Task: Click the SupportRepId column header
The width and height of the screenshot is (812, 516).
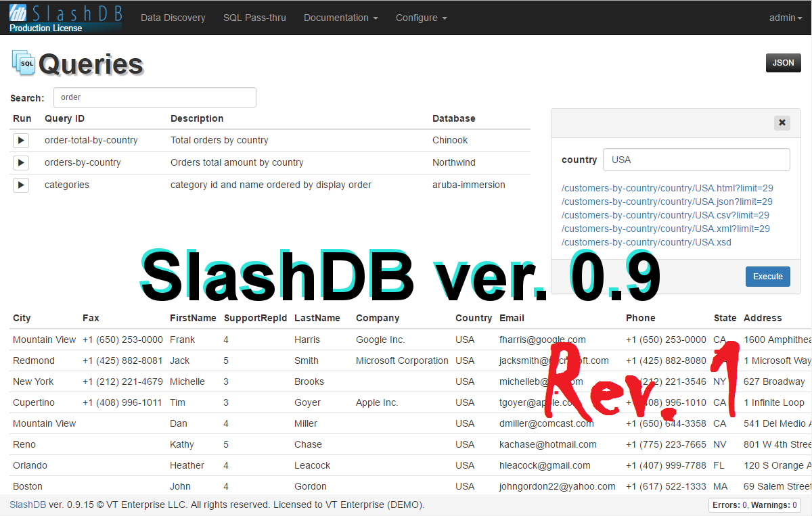Action: [x=256, y=318]
